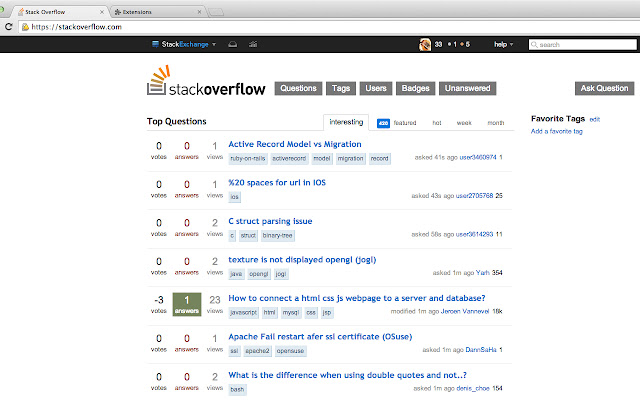Image resolution: width=640 pixels, height=400 pixels.
Task: Click the green 1 answers badge
Action: point(187,304)
